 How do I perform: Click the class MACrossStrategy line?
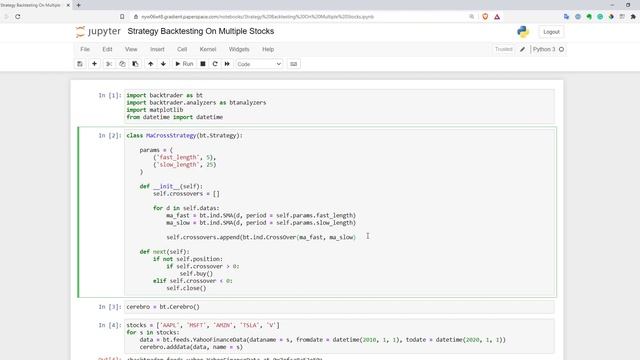click(x=184, y=136)
